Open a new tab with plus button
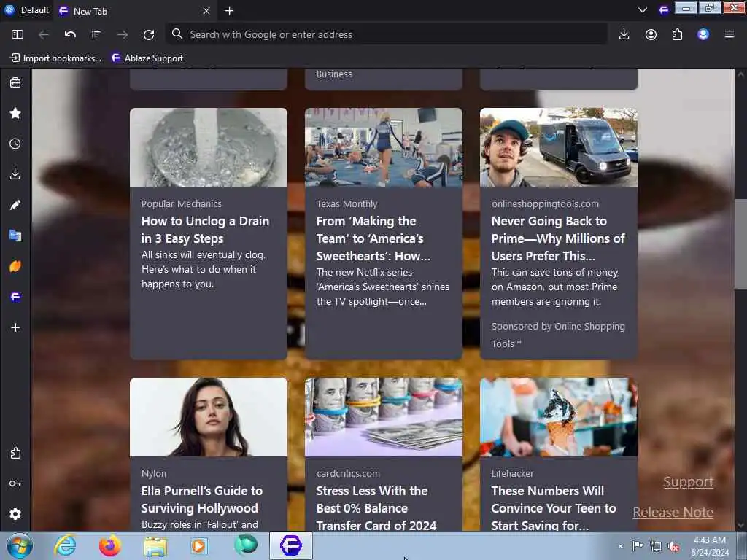This screenshot has width=747, height=560. [229, 11]
